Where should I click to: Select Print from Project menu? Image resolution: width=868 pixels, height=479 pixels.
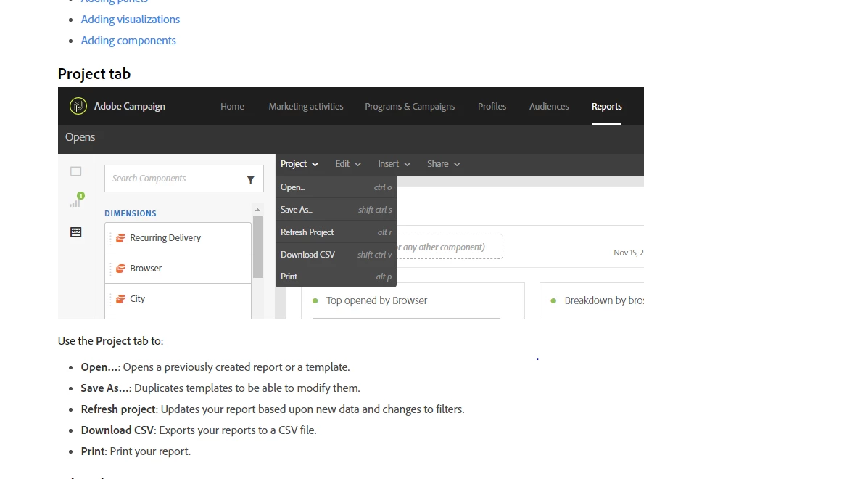tap(336, 277)
